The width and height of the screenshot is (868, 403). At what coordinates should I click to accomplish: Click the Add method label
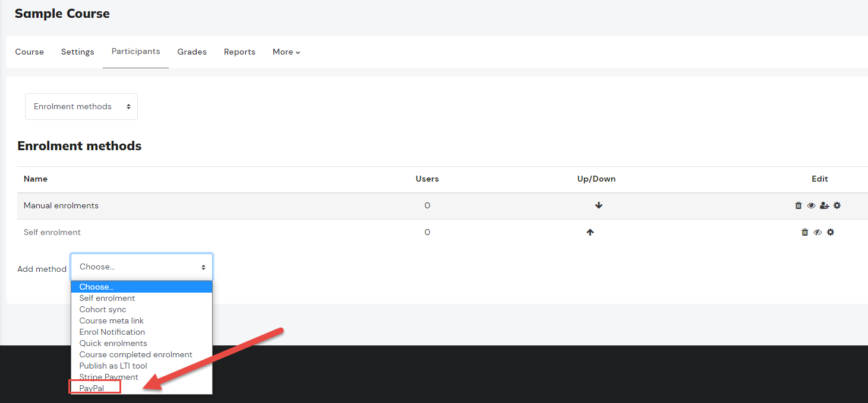click(x=42, y=269)
